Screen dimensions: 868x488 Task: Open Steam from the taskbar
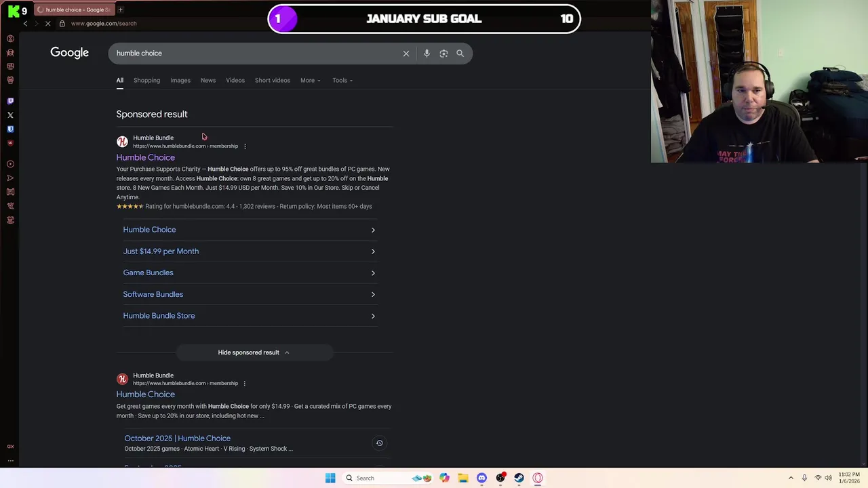(x=519, y=478)
